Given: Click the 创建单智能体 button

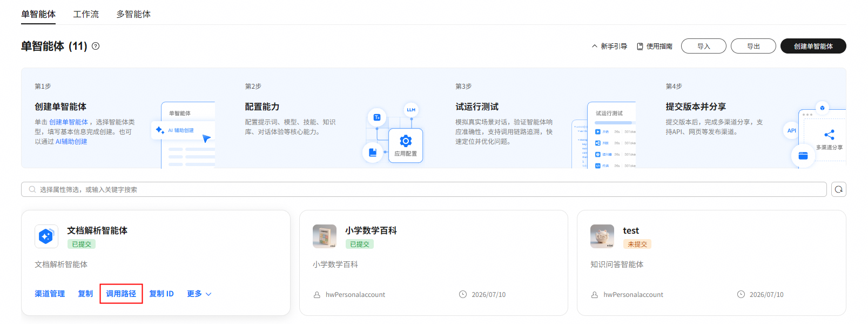Looking at the screenshot, I should coord(813,46).
